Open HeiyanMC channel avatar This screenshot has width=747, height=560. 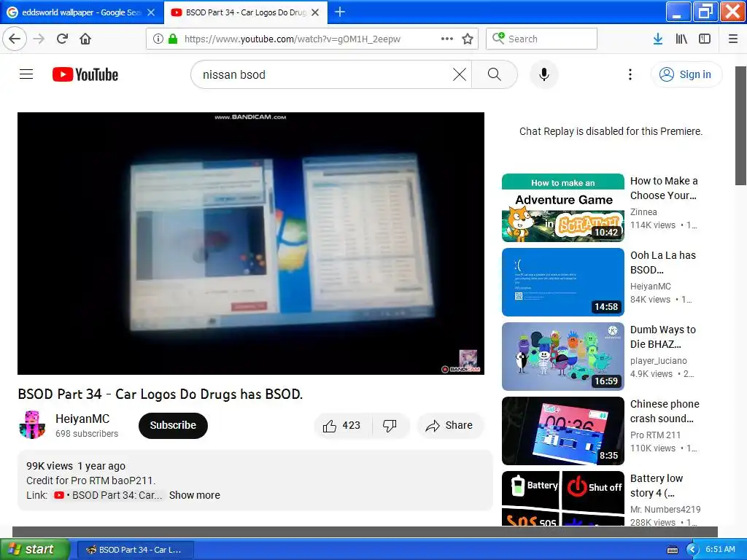coord(32,425)
